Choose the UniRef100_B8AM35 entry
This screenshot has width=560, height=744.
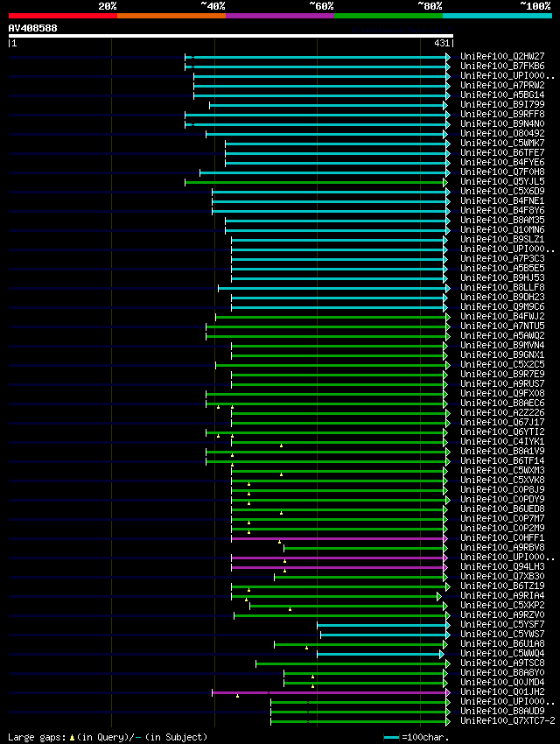pyautogui.click(x=502, y=221)
